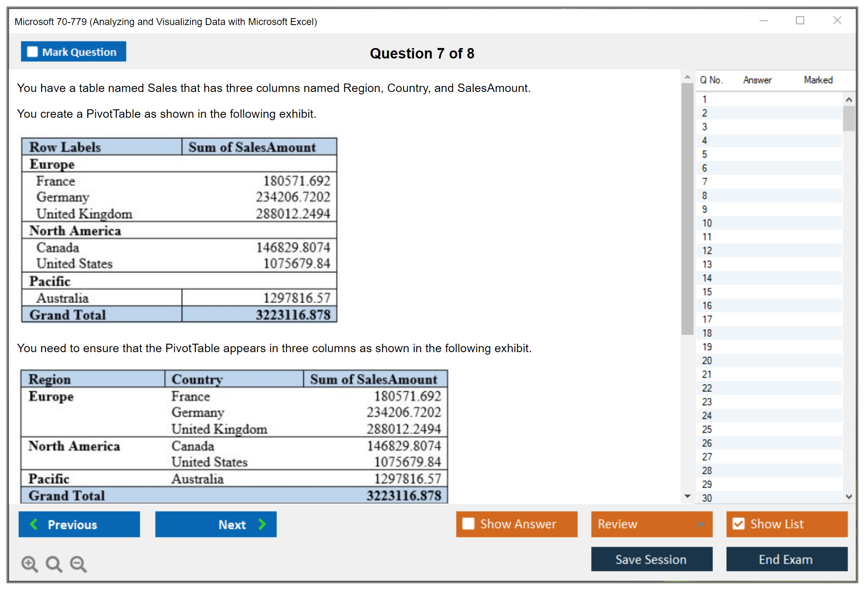Click question pane scroll-up arrow
Image resolution: width=868 pixels, height=593 pixels.
687,77
